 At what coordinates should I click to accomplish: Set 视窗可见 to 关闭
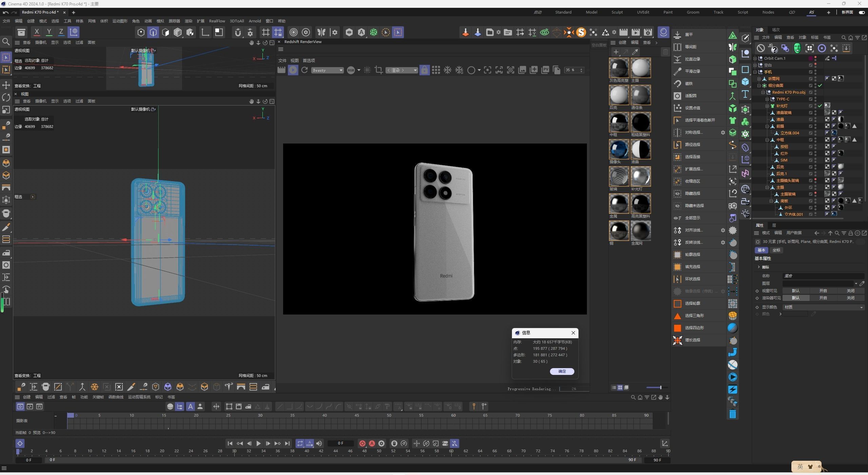(851, 291)
